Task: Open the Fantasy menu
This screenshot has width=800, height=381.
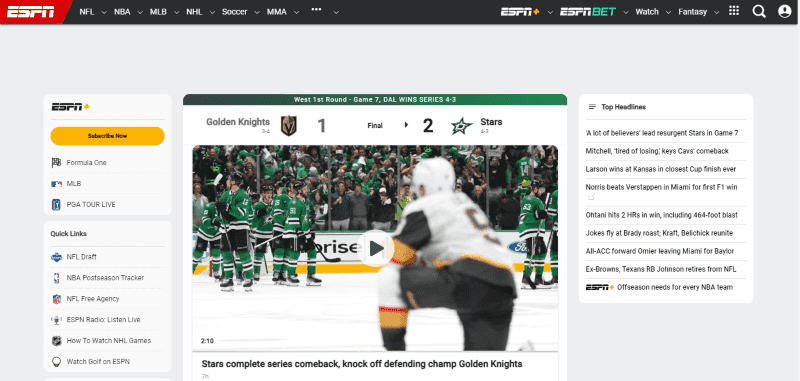Action: tap(692, 12)
